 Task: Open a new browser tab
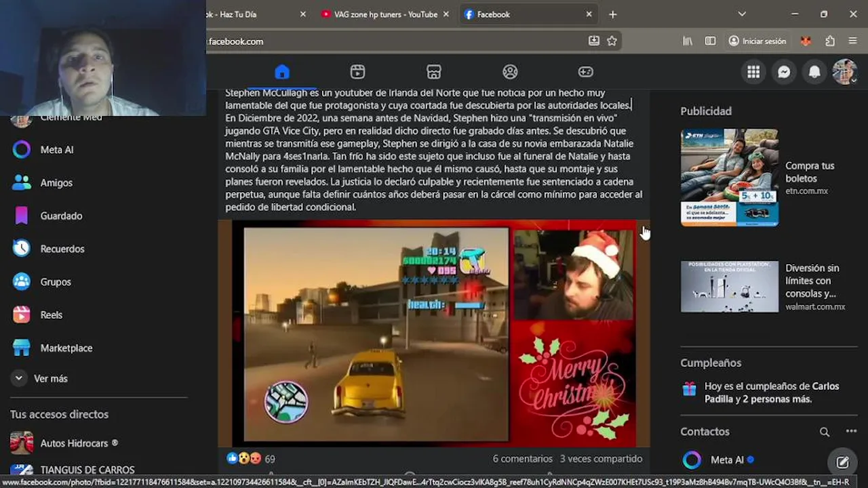pos(612,14)
